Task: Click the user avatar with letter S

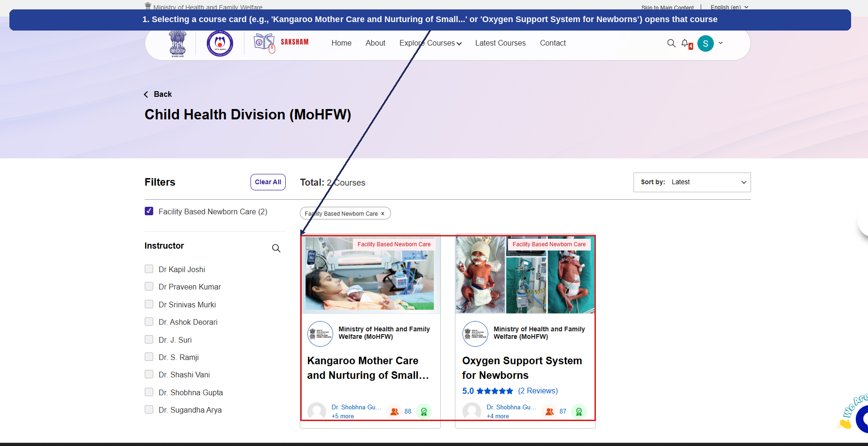Action: (705, 44)
